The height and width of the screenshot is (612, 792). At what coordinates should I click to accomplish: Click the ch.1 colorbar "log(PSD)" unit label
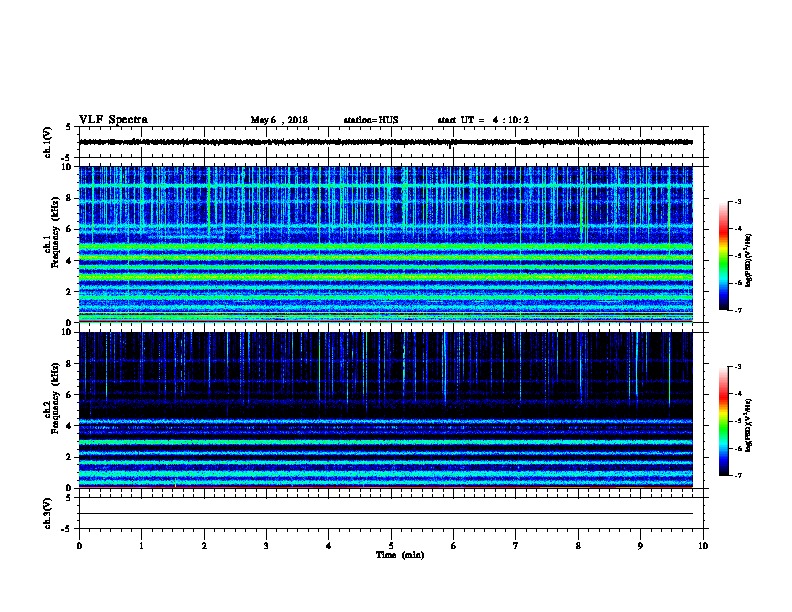749,261
